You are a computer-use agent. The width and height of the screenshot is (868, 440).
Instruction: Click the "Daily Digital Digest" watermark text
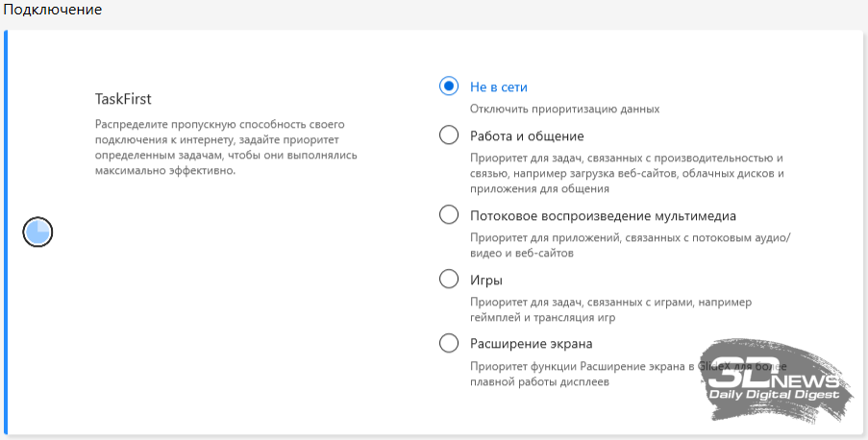(774, 395)
